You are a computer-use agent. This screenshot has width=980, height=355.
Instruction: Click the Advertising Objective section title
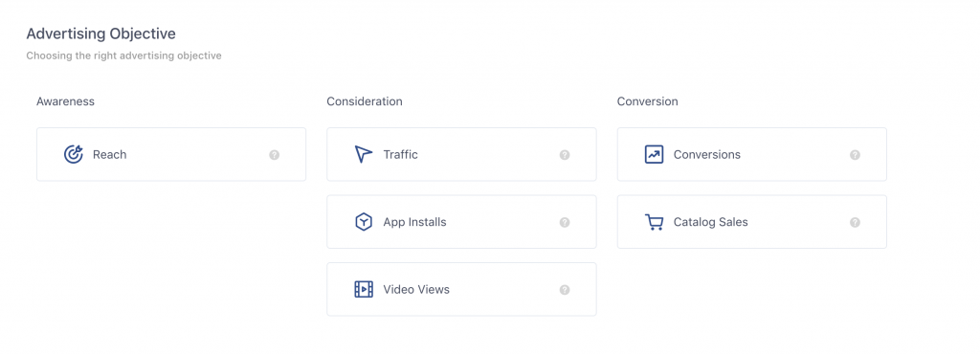pos(101,33)
